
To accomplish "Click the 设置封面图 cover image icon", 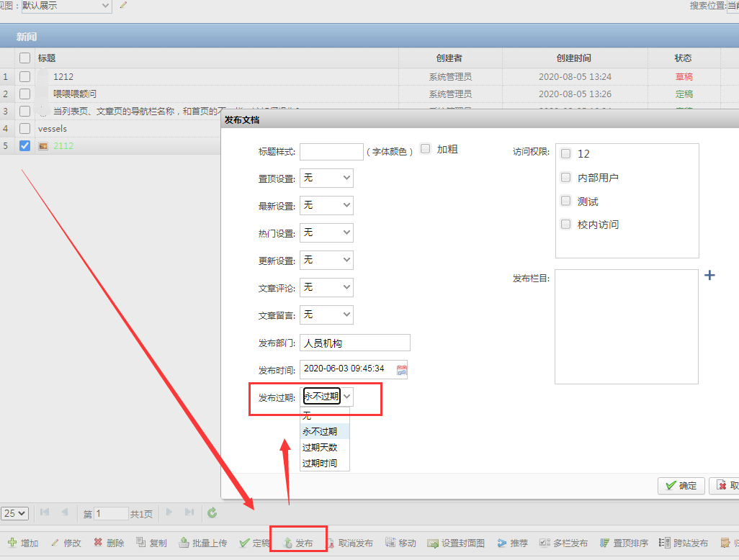I will (x=433, y=543).
